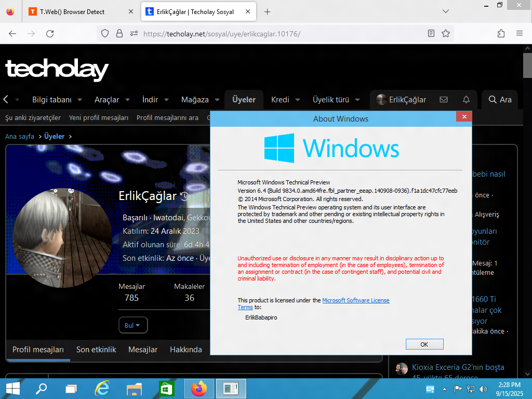Open the Mağaza menu
The image size is (532, 399).
195,100
